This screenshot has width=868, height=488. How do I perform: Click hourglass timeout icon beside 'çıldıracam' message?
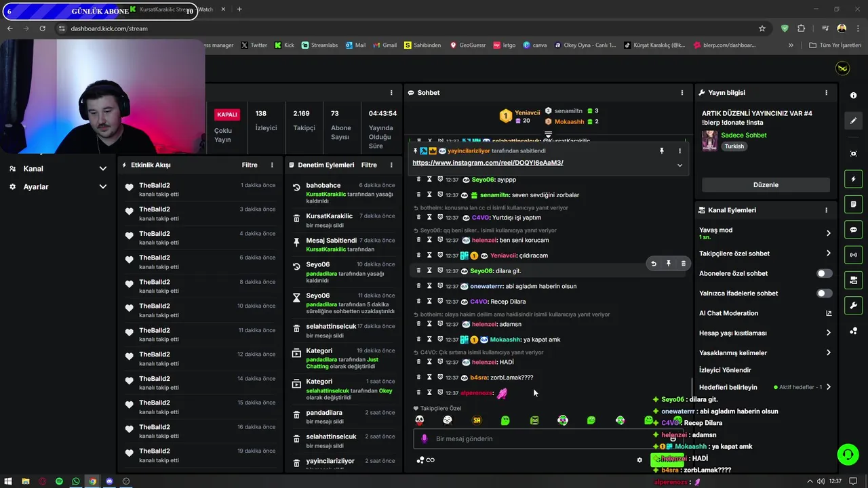429,256
